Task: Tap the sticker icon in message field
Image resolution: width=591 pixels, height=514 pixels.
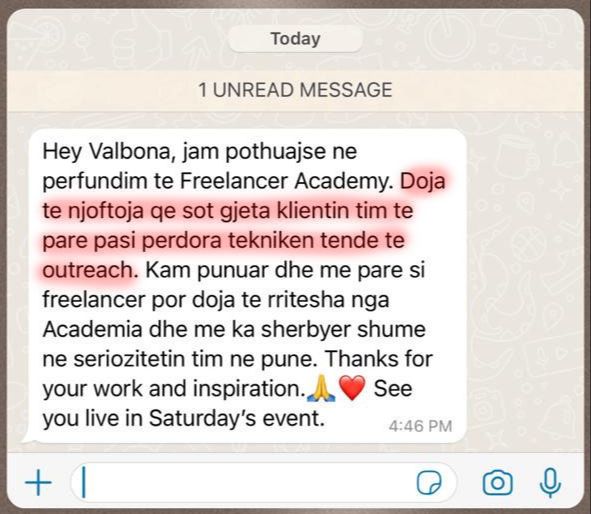Action: tap(429, 482)
